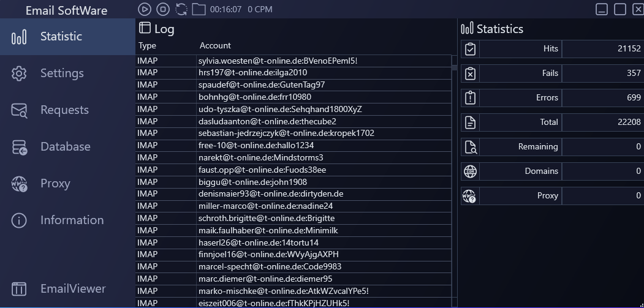This screenshot has height=308, width=644.
Task: Click the Fails clipboard-x icon
Action: (470, 73)
